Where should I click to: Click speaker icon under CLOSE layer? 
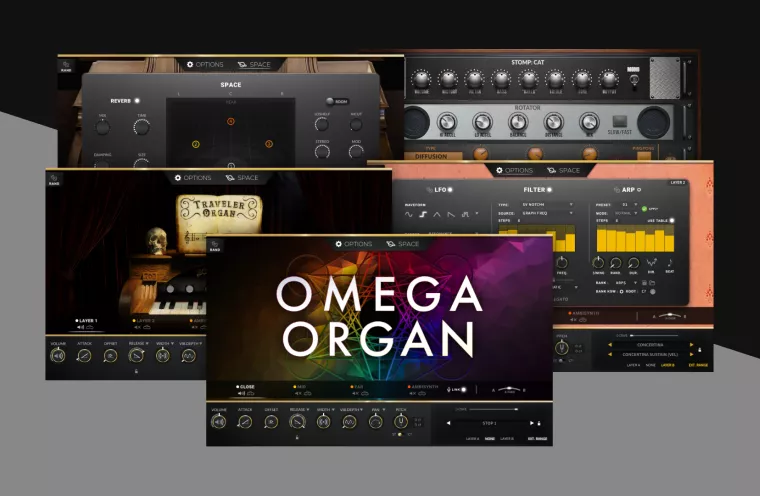241,393
